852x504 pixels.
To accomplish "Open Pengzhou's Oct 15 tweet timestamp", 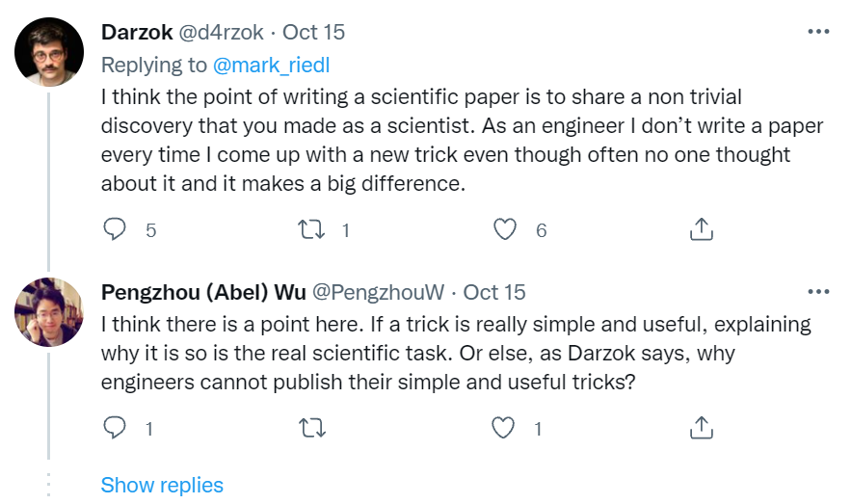I will point(494,291).
